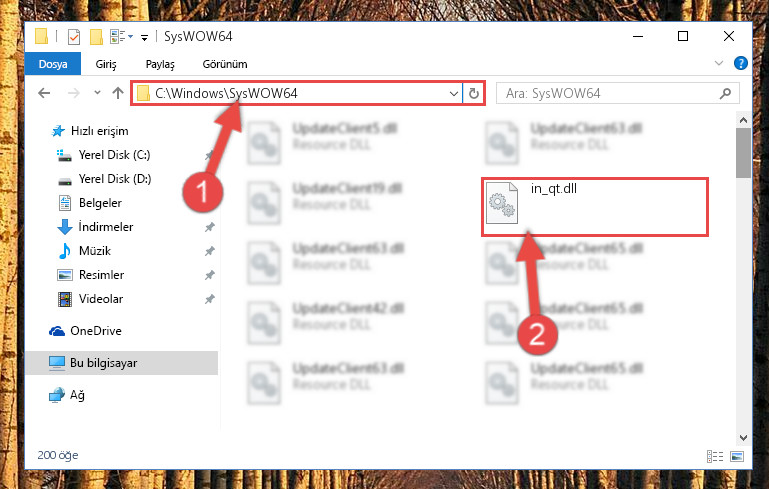Open Customize Quick Access Toolbar dropdown
The width and height of the screenshot is (769, 489).
pos(144,37)
